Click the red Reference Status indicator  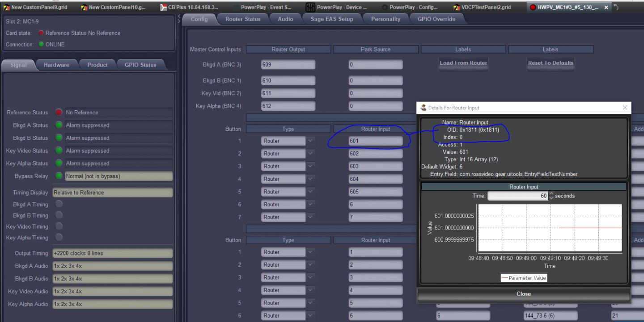59,113
